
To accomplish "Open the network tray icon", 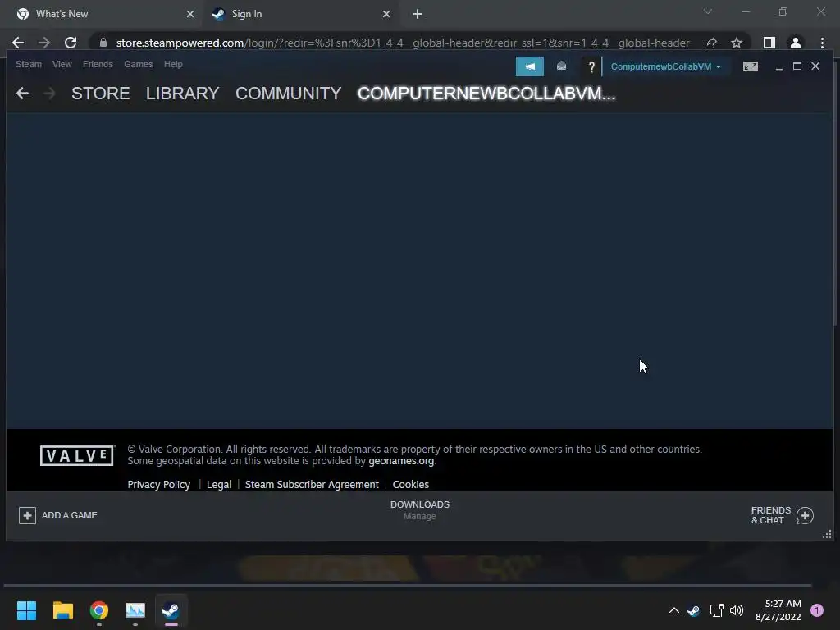I will (x=716, y=610).
